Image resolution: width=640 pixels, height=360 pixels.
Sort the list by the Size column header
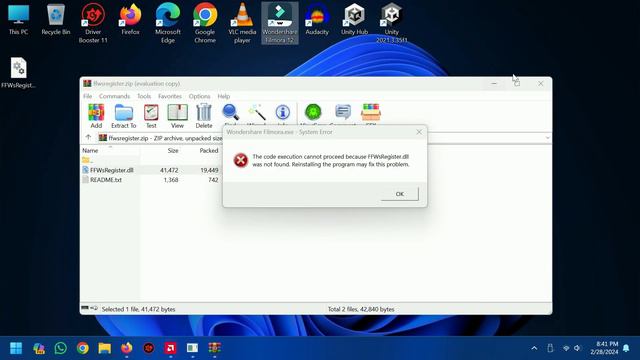(173, 151)
